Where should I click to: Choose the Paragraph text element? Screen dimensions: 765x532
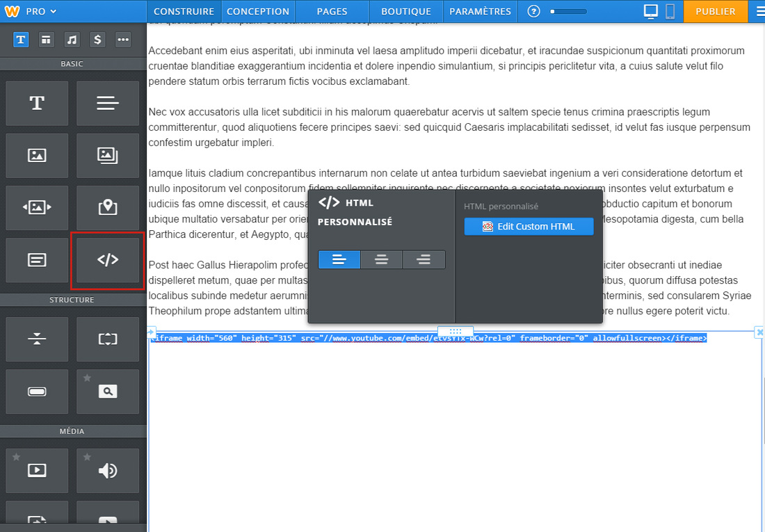click(x=108, y=104)
